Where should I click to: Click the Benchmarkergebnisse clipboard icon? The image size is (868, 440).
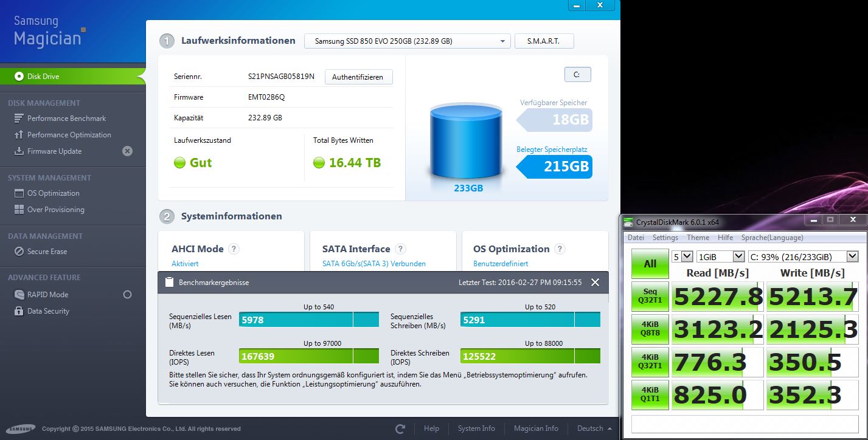point(169,282)
